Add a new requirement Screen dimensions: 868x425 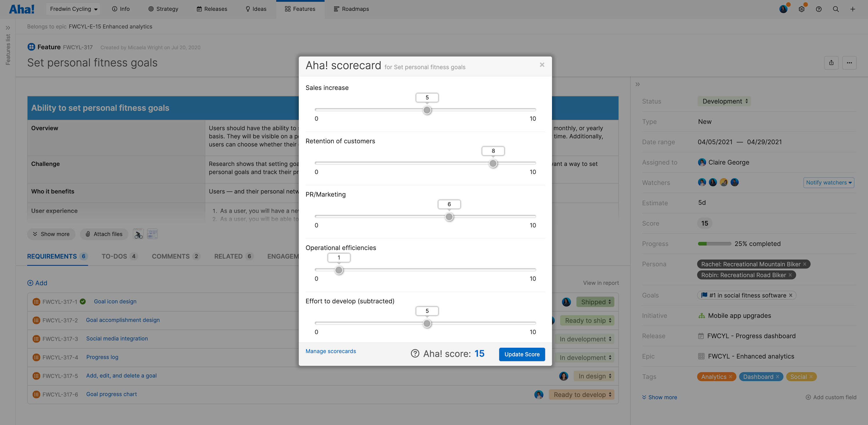pyautogui.click(x=37, y=283)
